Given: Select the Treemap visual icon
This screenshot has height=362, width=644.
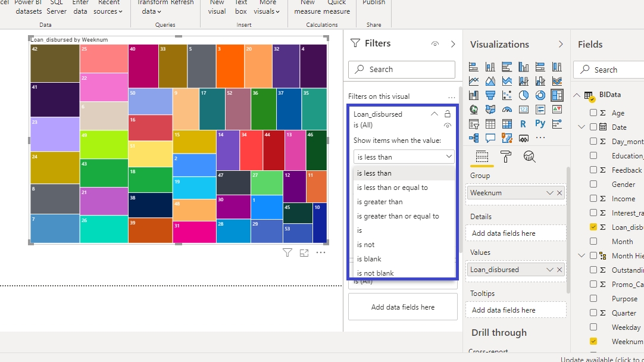Looking at the screenshot, I should (x=557, y=95).
